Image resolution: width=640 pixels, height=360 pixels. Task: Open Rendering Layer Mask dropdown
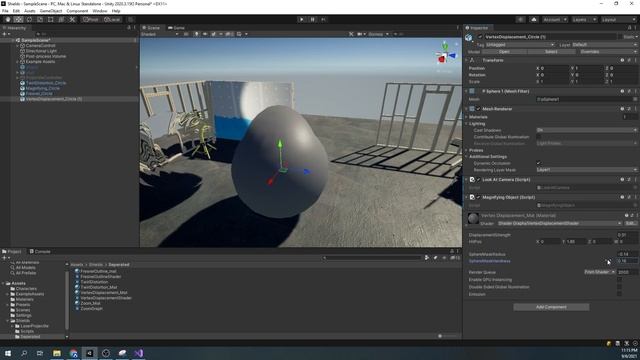click(587, 169)
